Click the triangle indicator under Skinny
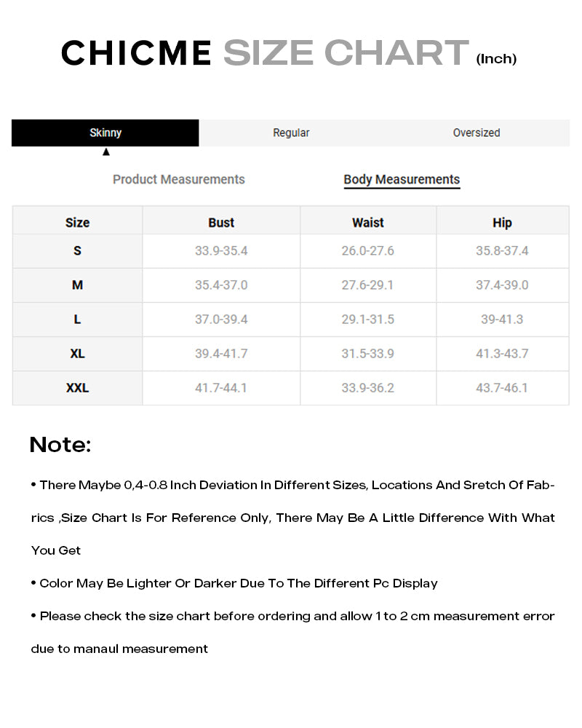 [x=106, y=152]
